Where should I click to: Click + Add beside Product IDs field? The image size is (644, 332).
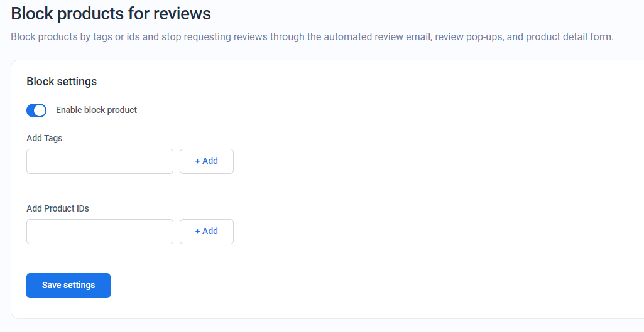click(207, 232)
